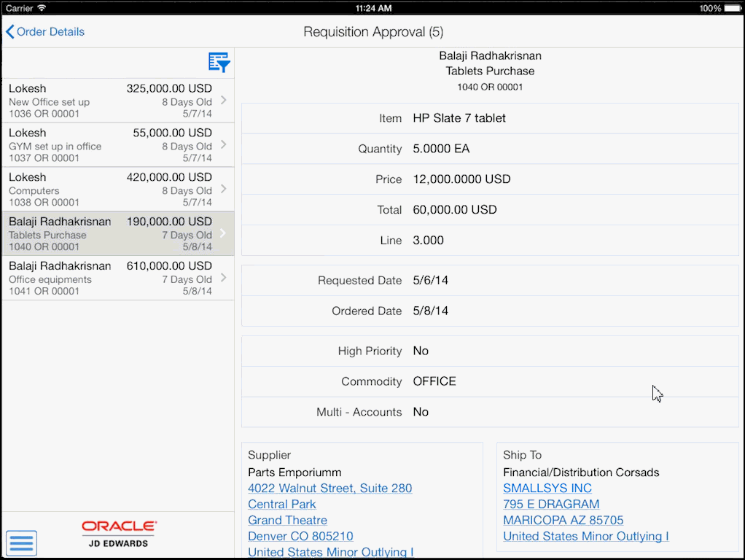Open the SMALLSYS INC link
This screenshot has height=560, width=745.
(x=547, y=489)
